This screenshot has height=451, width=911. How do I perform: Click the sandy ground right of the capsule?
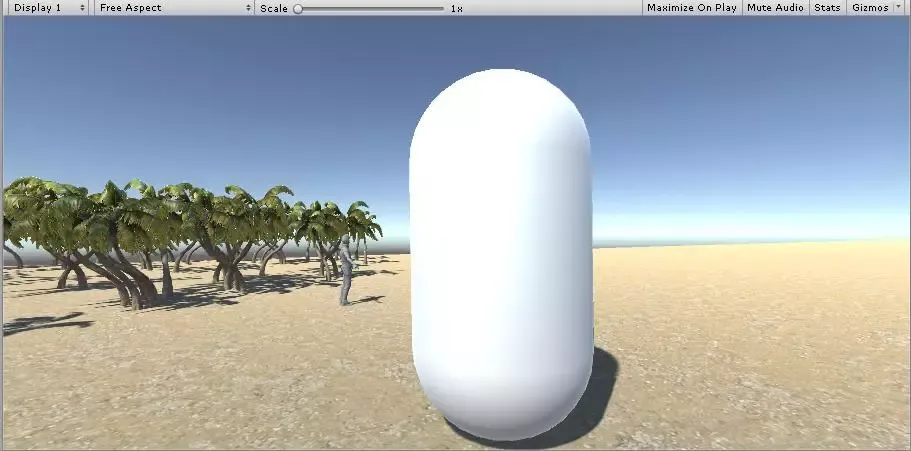[x=760, y=340]
